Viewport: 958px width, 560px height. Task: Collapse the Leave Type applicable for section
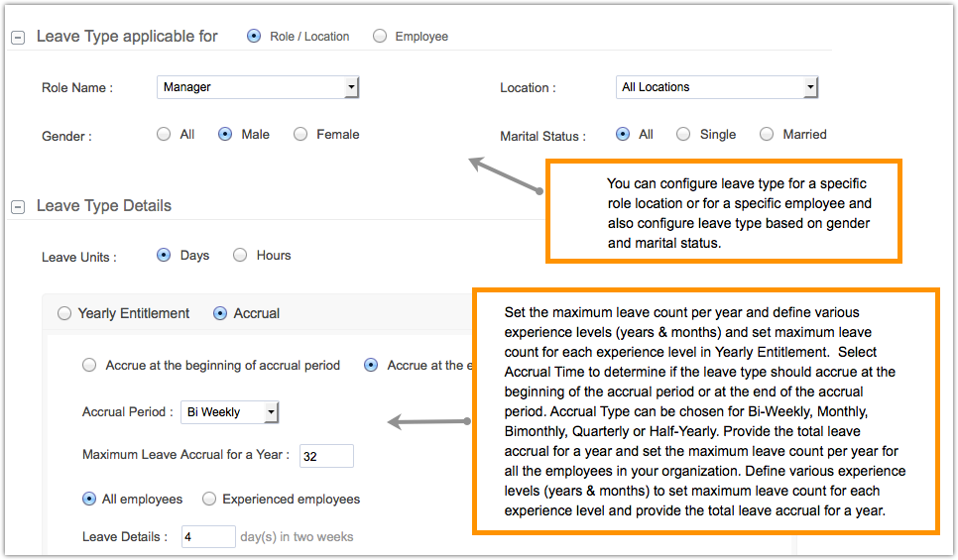click(x=18, y=38)
